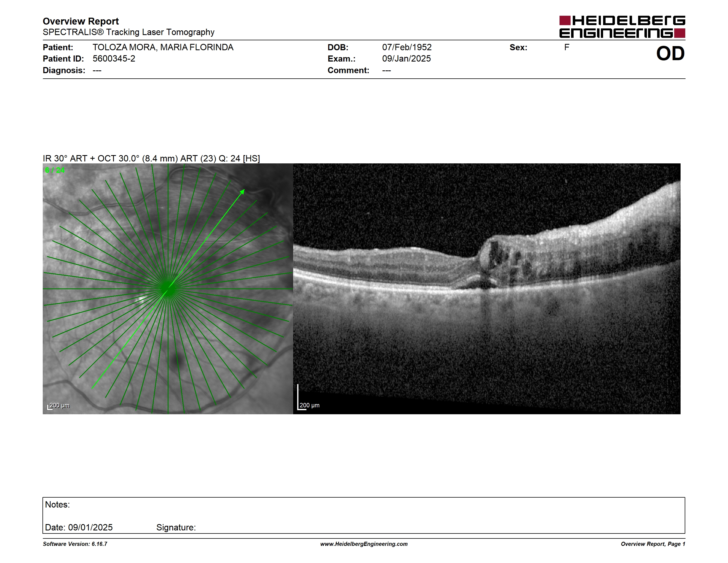Click the 'Comment:' label
The width and height of the screenshot is (728, 563).
point(348,70)
